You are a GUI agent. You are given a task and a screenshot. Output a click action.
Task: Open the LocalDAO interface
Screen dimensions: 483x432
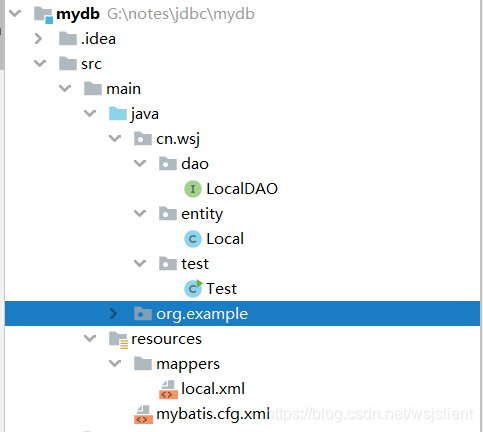click(x=242, y=189)
